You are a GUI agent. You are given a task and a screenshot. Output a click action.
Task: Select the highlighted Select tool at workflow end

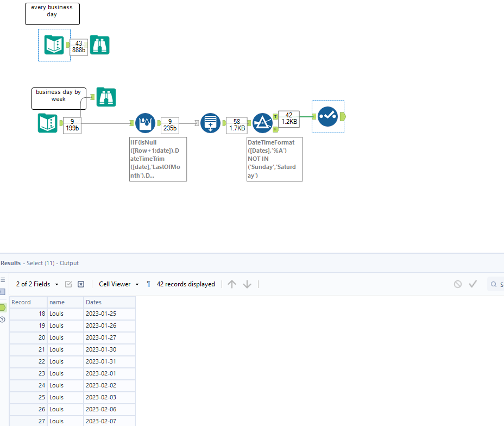click(327, 116)
